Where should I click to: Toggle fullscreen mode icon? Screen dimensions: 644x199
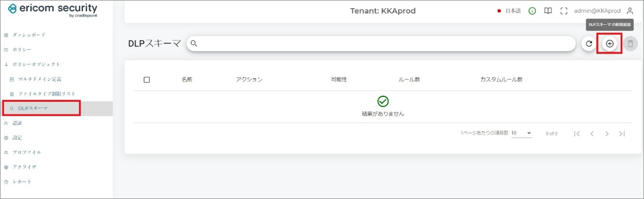[564, 11]
